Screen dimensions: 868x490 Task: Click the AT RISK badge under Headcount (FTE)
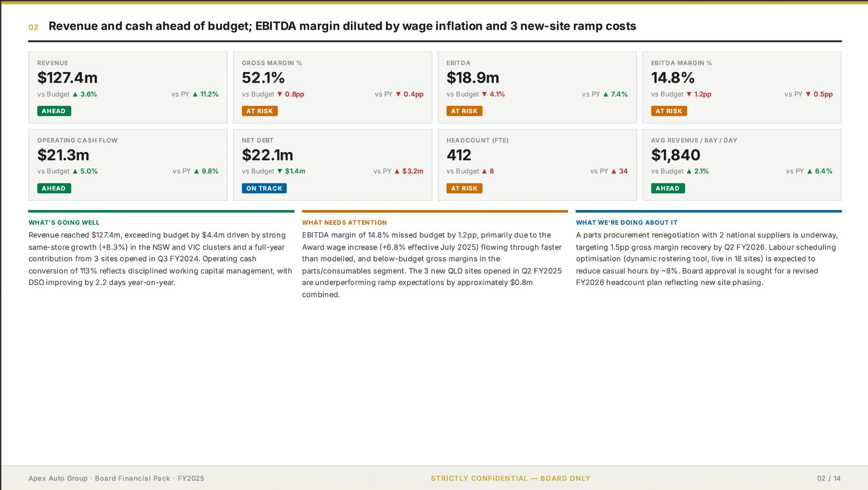pos(464,188)
